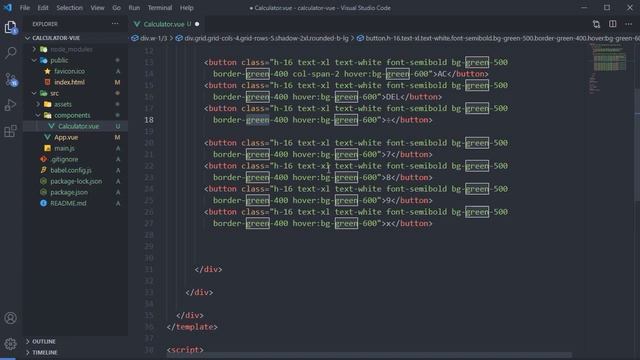Open .gitignore in the explorer
Screen dimensions: 640x360
coord(76,159)
